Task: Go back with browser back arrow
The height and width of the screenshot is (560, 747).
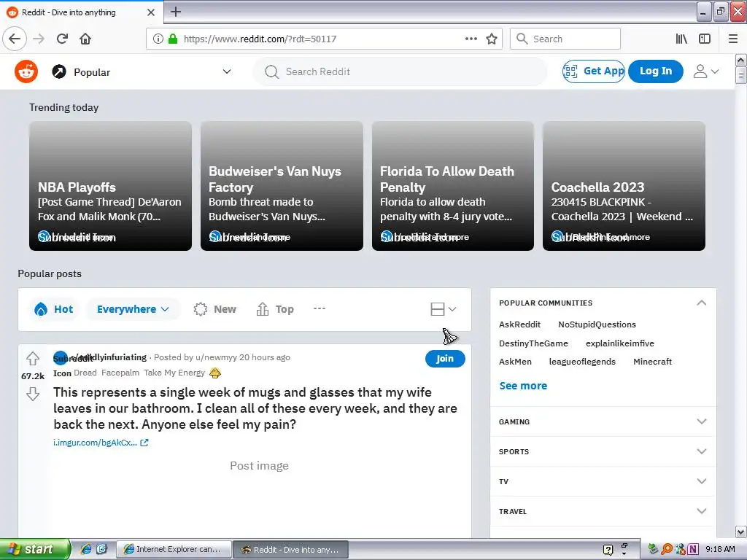Action: click(x=15, y=39)
